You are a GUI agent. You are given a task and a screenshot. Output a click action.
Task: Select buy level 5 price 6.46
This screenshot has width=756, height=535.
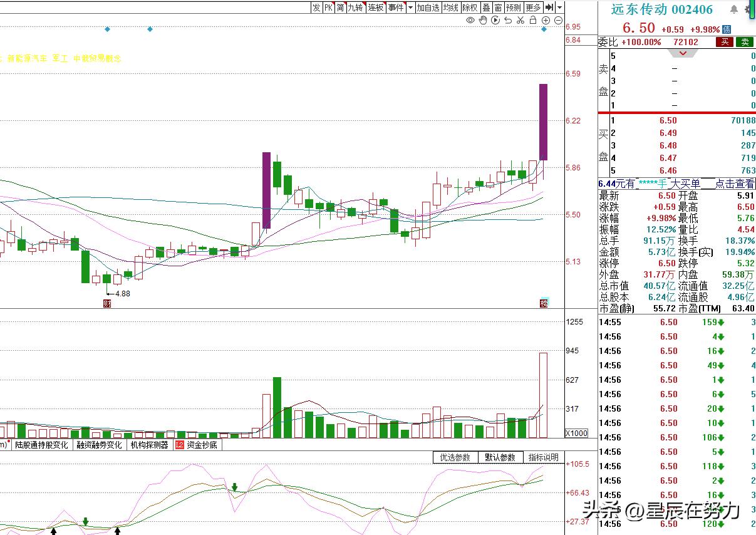[668, 170]
